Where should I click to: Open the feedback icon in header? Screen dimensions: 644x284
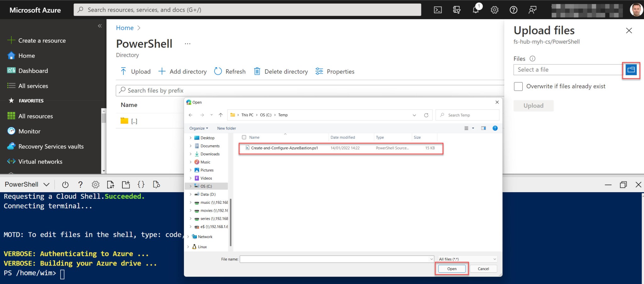click(x=532, y=10)
